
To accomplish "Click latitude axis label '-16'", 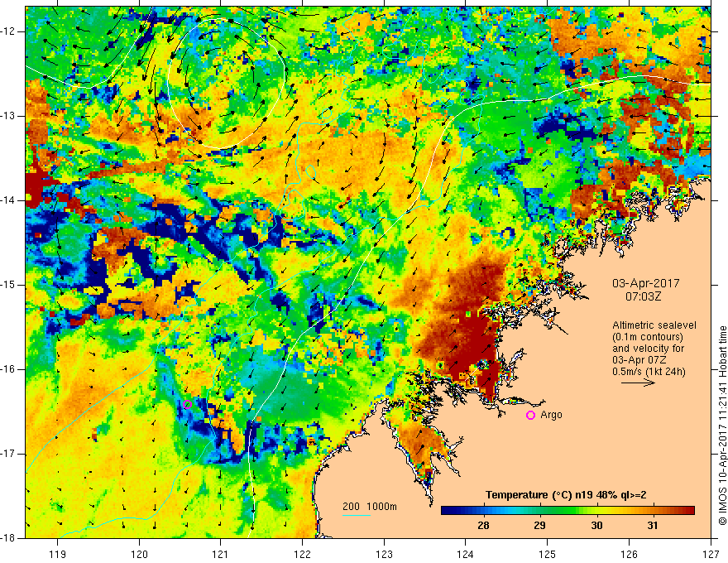I will click(9, 370).
